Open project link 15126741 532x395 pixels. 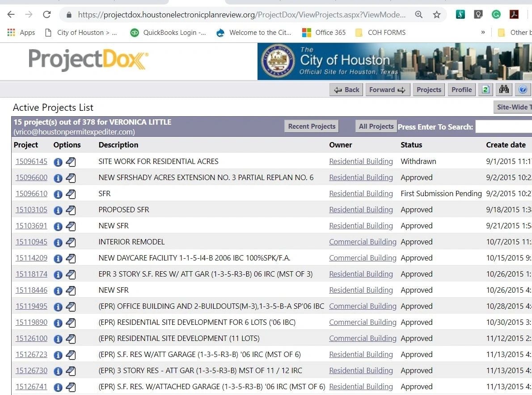pyautogui.click(x=32, y=387)
